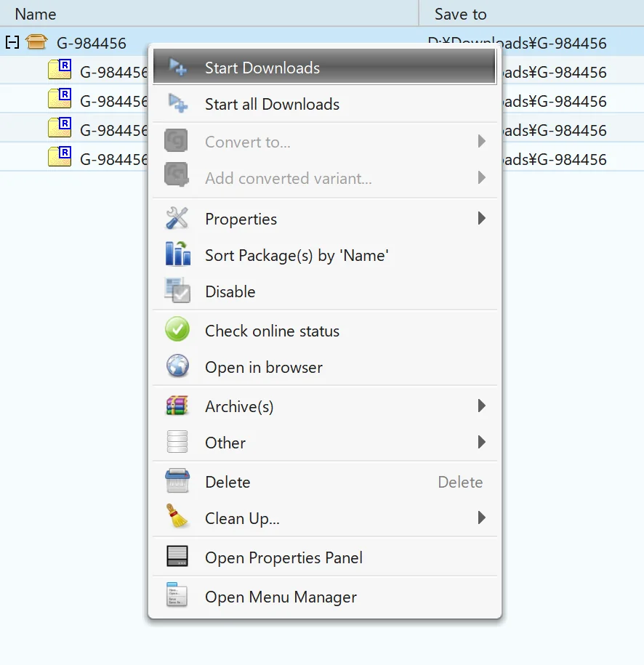Open the Other submenu

coord(225,443)
